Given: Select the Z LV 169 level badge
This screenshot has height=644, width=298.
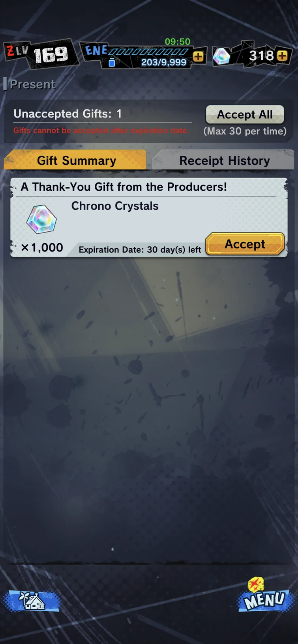Looking at the screenshot, I should (41, 54).
